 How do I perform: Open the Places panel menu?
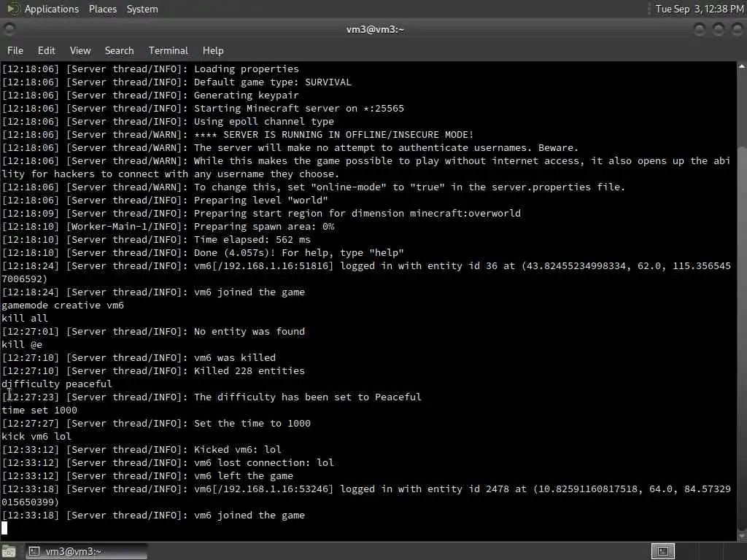click(x=102, y=9)
